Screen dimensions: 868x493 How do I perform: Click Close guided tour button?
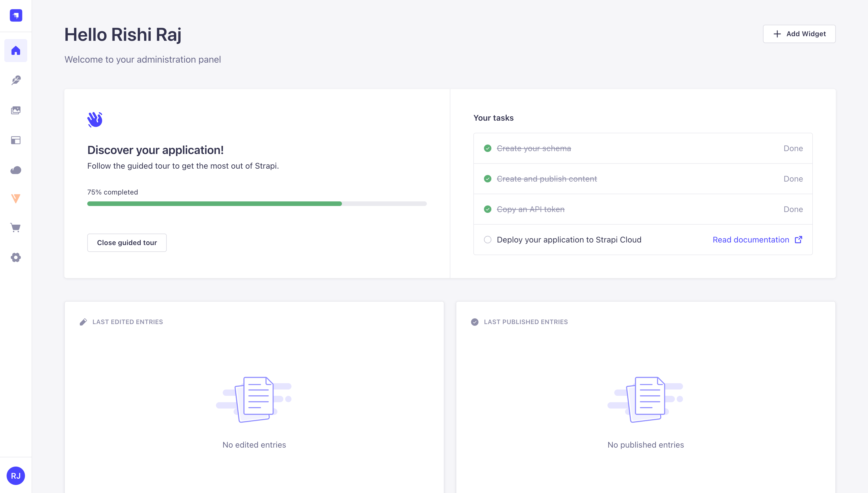[x=127, y=242]
